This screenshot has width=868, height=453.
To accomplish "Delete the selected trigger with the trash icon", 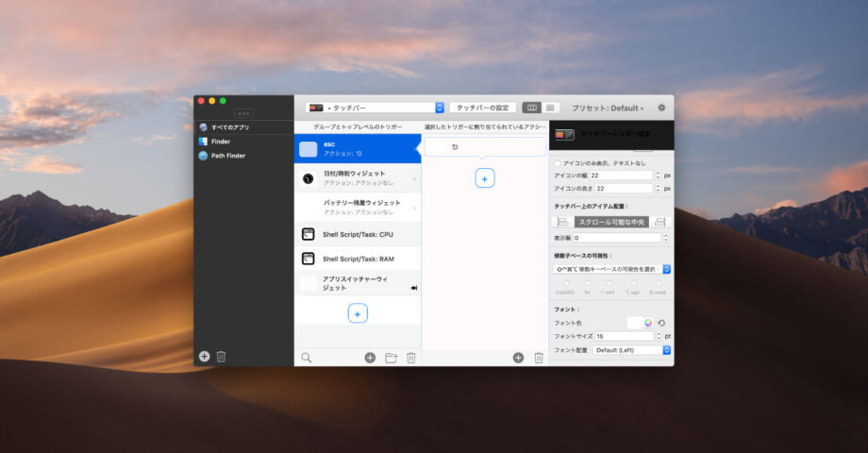I will pyautogui.click(x=410, y=358).
